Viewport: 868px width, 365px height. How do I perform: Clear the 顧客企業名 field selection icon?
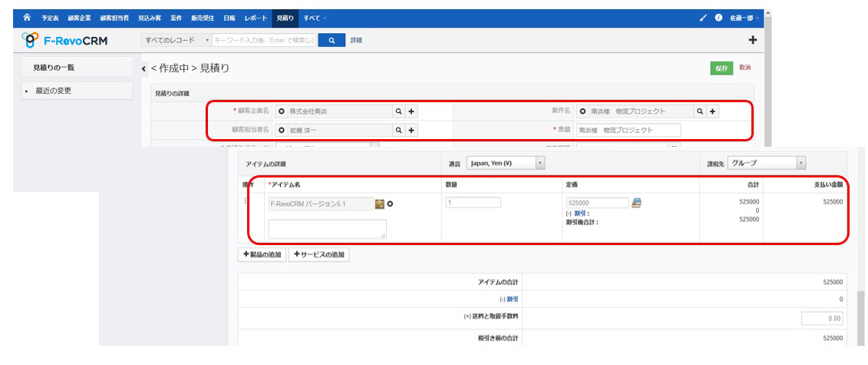pyautogui.click(x=282, y=111)
